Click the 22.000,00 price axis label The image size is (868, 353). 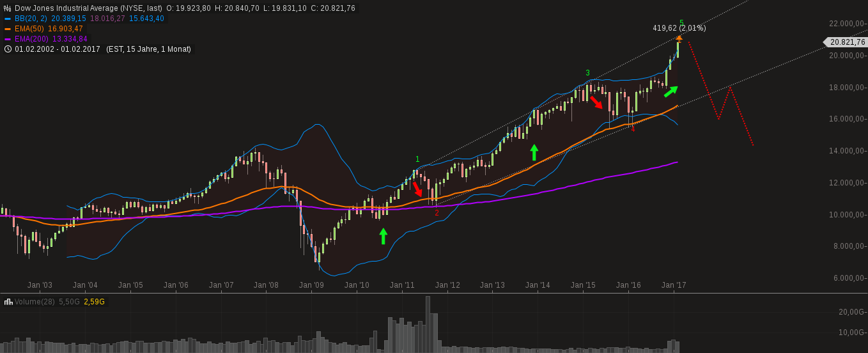(848, 24)
